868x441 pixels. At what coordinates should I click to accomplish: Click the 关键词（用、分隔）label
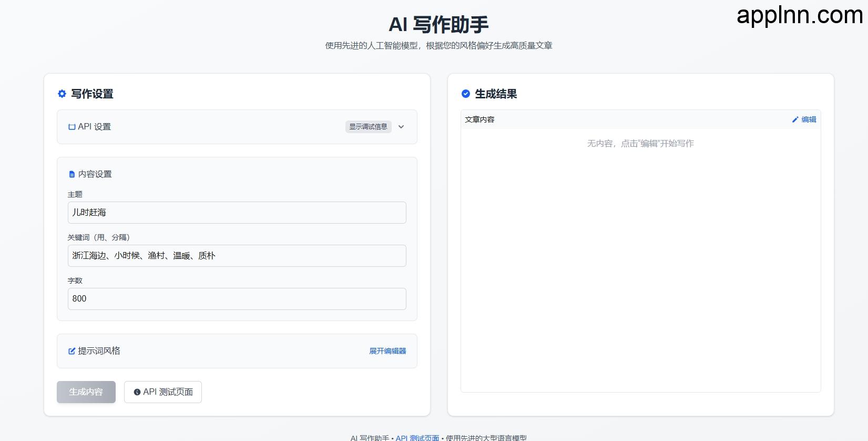click(99, 237)
